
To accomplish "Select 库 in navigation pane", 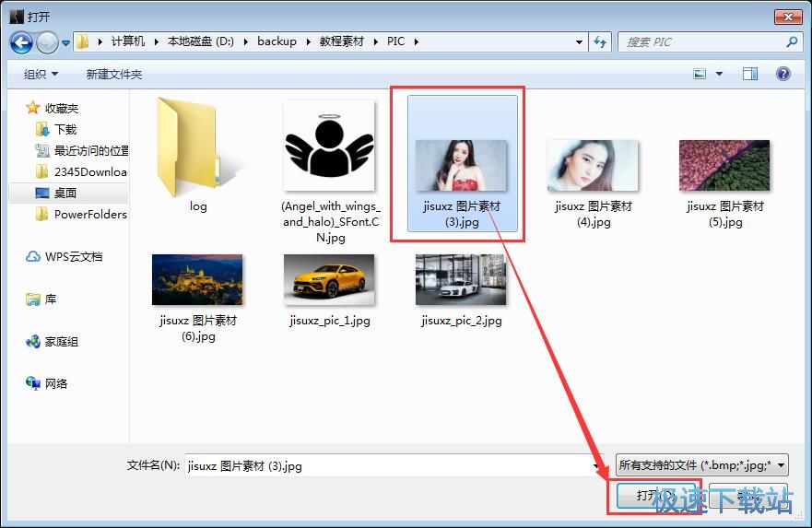I will (51, 299).
